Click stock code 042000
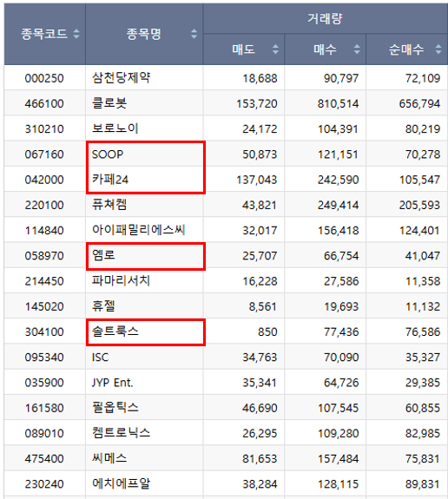448x499 pixels. click(x=44, y=180)
